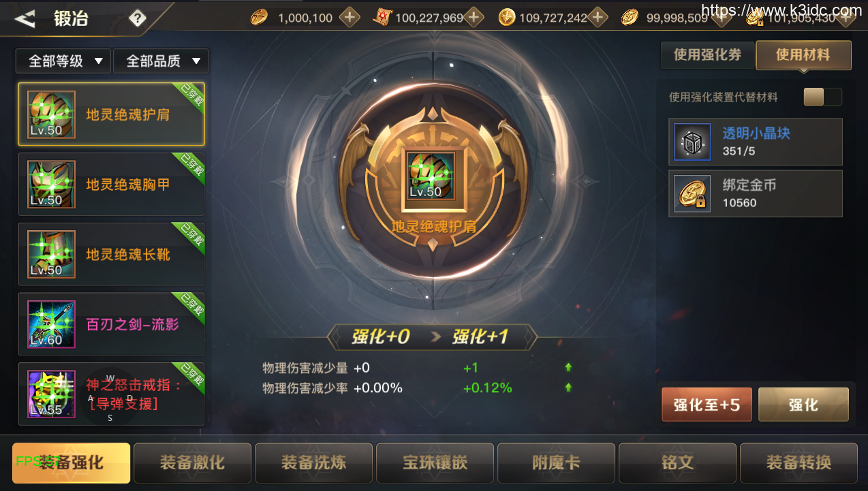Screen dimensions: 868x491
Task: Select 百刃之剑-流影 weapon in the list
Action: [111, 324]
